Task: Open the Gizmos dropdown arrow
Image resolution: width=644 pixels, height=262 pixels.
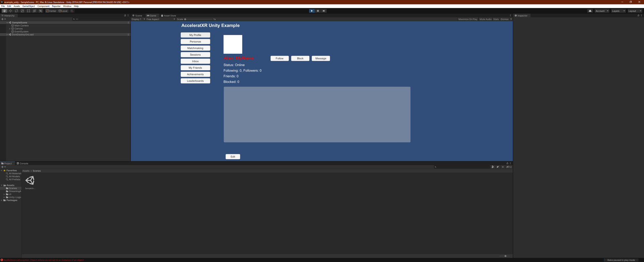Action: pyautogui.click(x=511, y=19)
